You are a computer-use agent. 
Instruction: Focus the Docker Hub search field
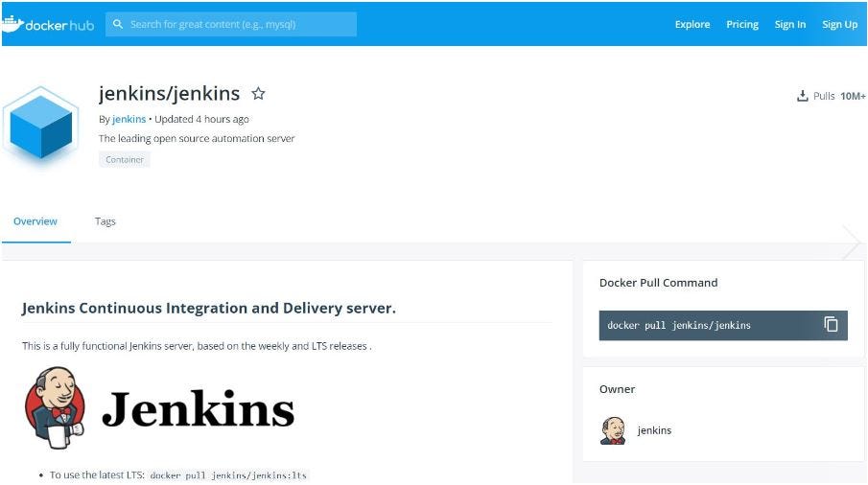pyautogui.click(x=231, y=24)
